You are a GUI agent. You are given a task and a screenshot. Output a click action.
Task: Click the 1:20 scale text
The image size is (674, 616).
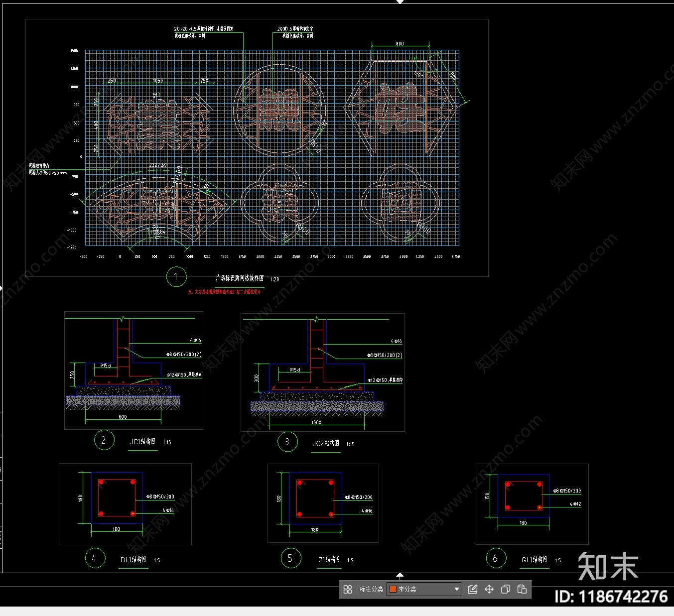pos(274,279)
